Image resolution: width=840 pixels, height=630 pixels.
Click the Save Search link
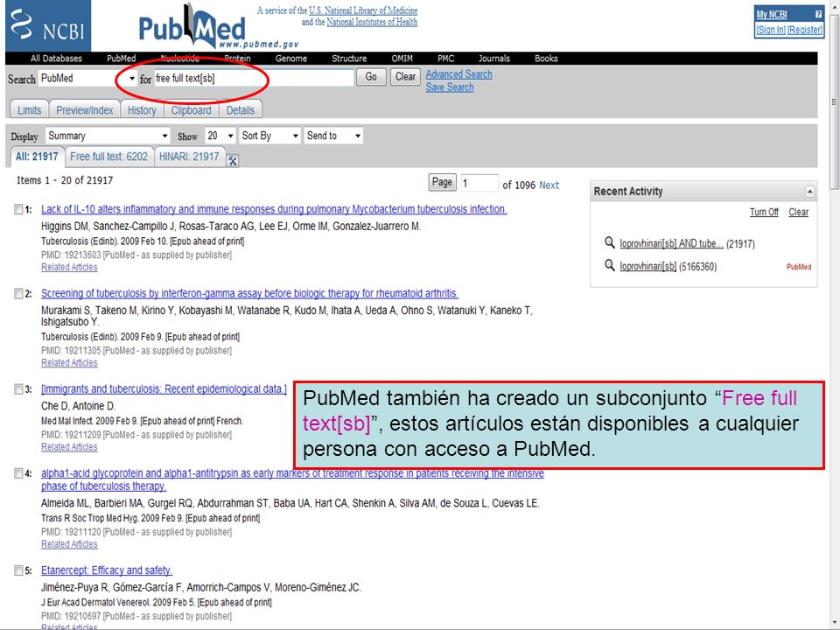(x=450, y=87)
